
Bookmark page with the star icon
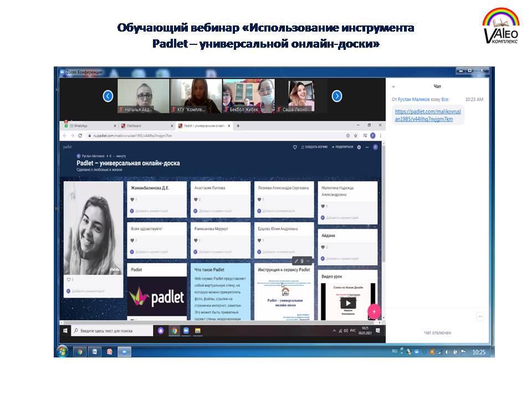pos(356,136)
